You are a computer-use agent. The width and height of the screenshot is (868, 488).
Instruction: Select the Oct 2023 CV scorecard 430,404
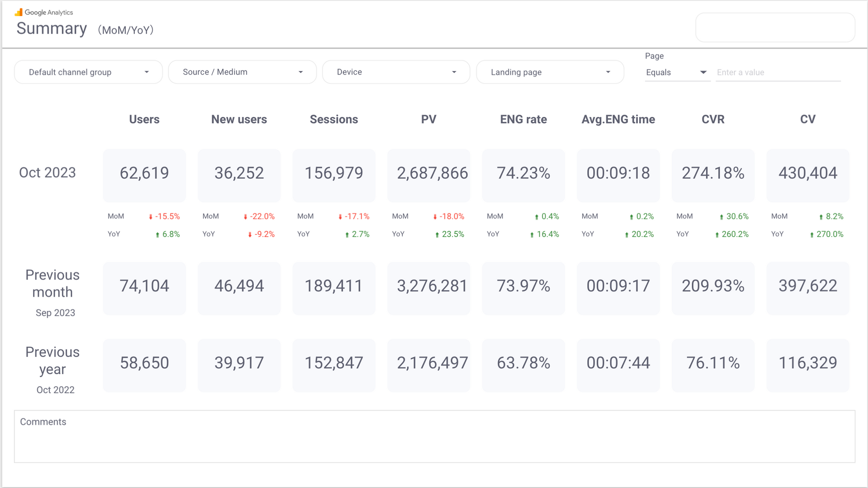tap(807, 173)
